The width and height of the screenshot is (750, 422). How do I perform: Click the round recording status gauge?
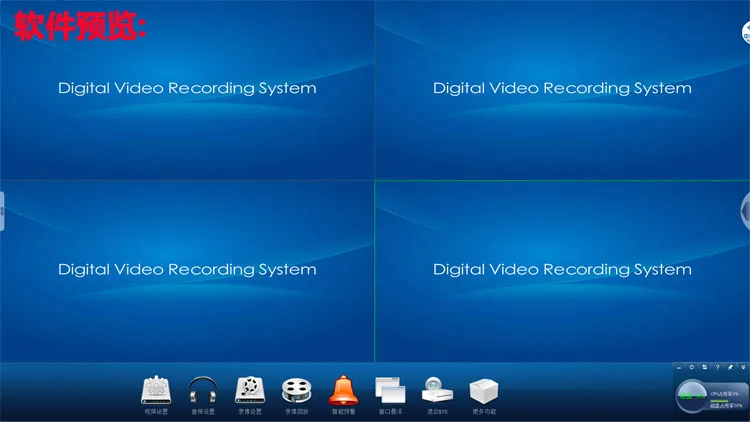point(692,396)
